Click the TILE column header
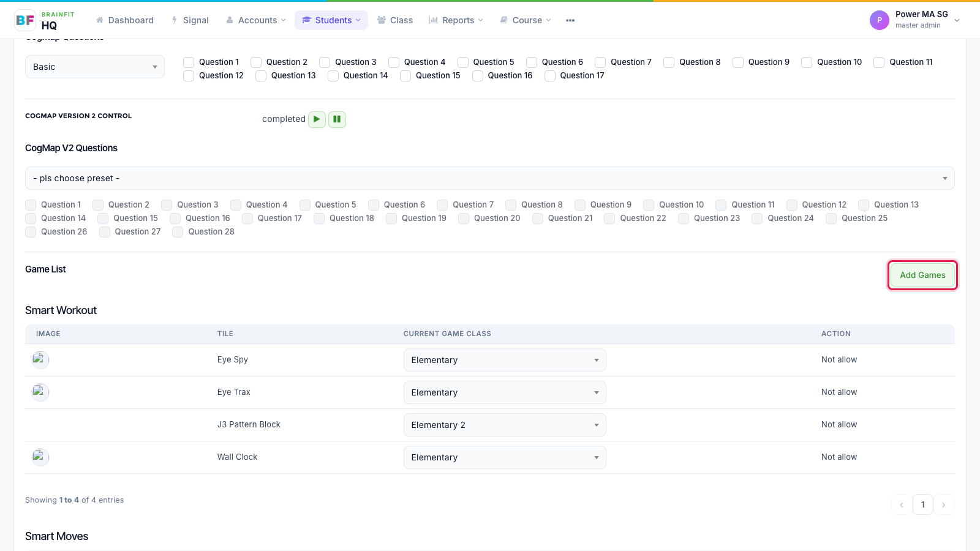 pos(225,334)
